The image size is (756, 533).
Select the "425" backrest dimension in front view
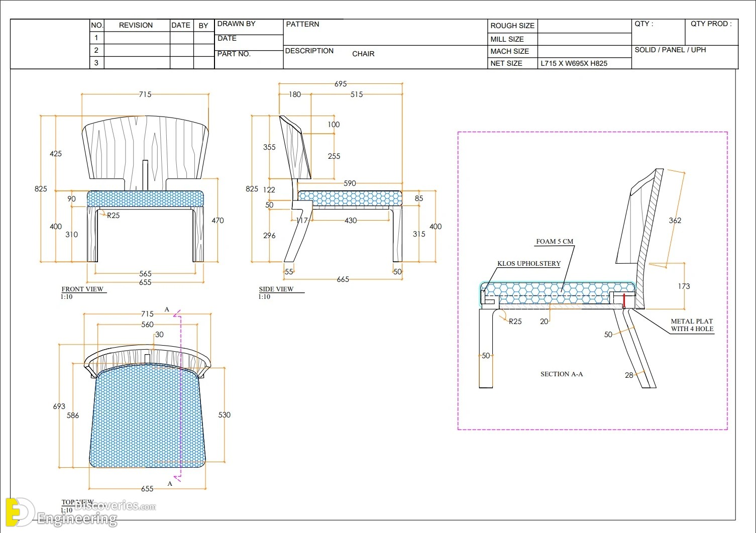click(56, 154)
